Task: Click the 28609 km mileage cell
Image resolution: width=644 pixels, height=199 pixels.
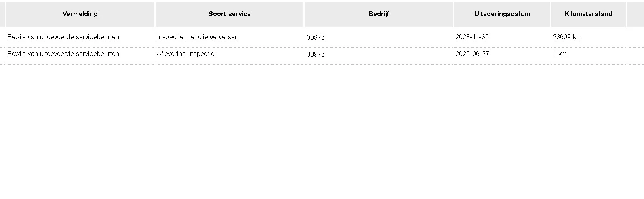Action: (567, 37)
